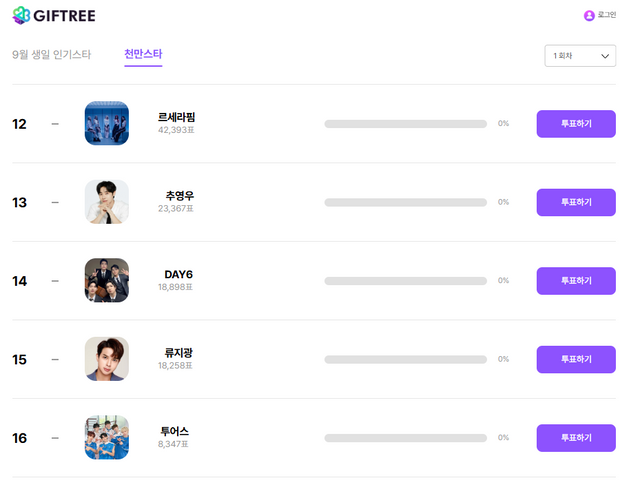Image resolution: width=640 pixels, height=489 pixels.
Task: Click the DAY6 name label
Action: pos(176,274)
